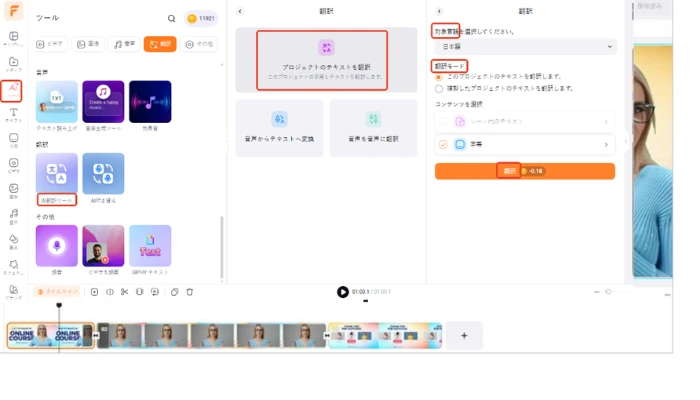Go back from the middle 翻訳 panel
The height and width of the screenshot is (400, 700).
pyautogui.click(x=240, y=11)
